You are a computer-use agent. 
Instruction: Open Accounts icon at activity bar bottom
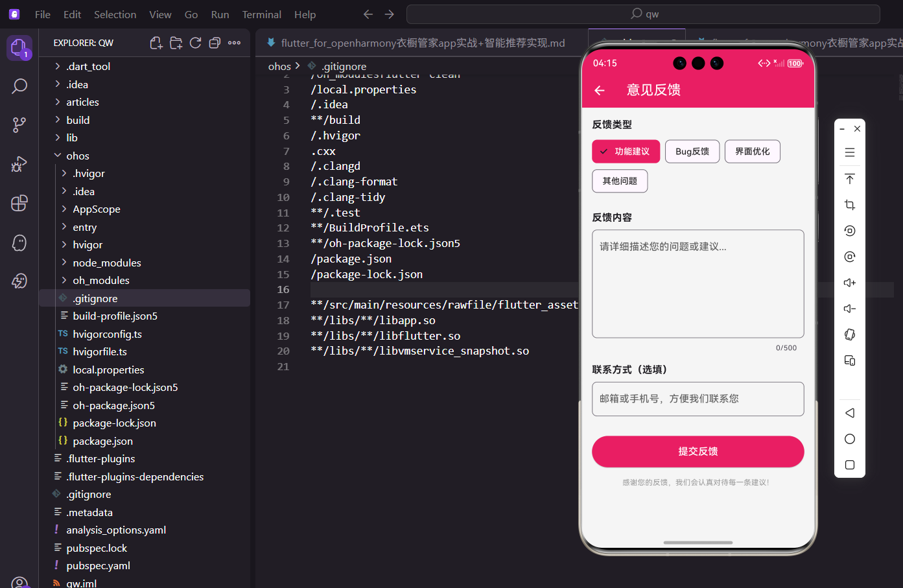tap(19, 583)
